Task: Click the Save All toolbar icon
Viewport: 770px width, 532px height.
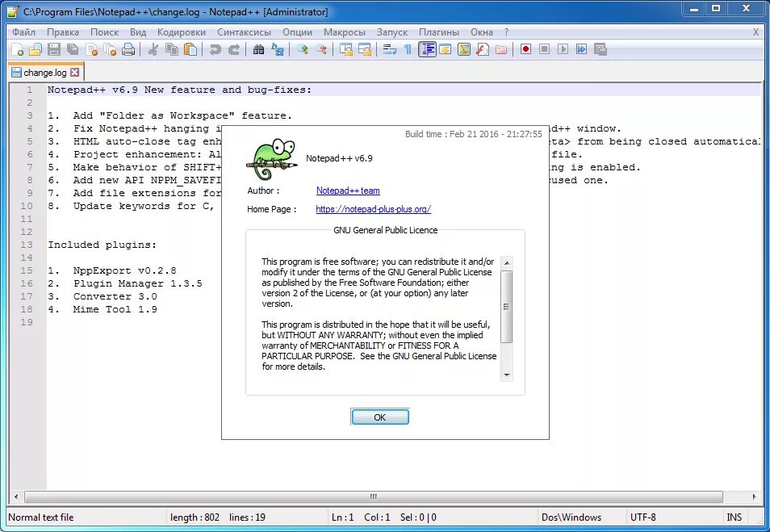Action: 73,49
